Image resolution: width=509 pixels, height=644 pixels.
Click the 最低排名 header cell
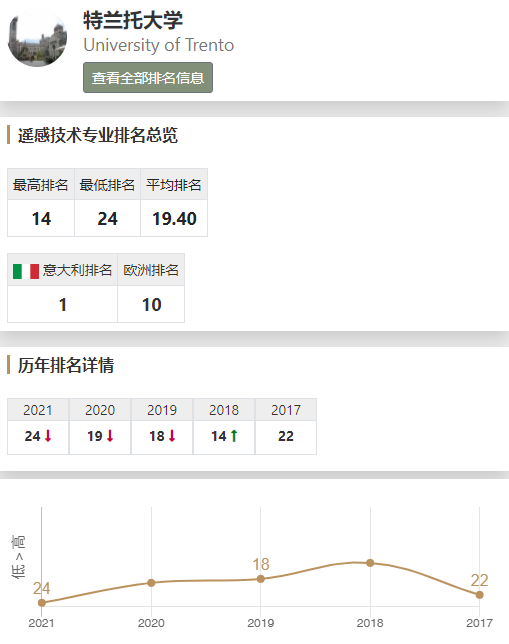(x=107, y=184)
